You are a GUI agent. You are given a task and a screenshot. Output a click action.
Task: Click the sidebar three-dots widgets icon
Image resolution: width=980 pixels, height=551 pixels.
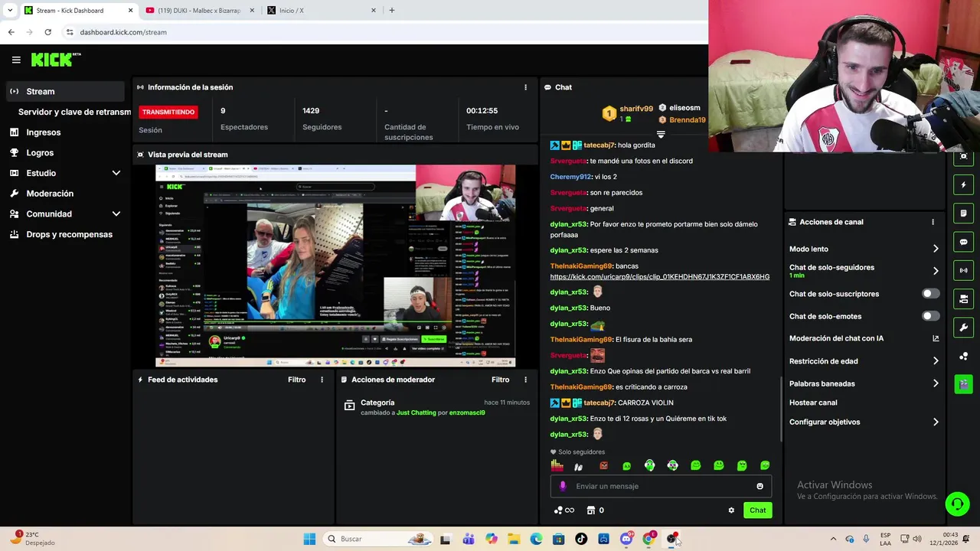tap(964, 356)
